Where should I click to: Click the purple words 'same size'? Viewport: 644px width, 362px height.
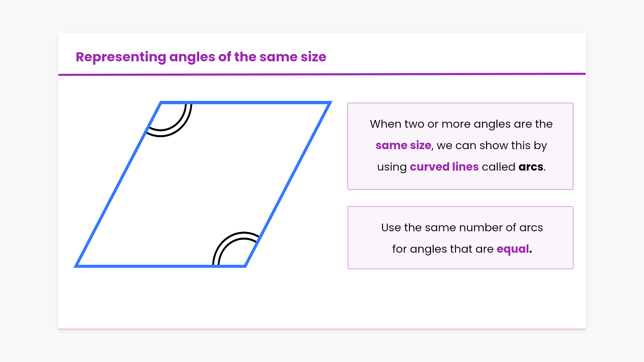[403, 145]
